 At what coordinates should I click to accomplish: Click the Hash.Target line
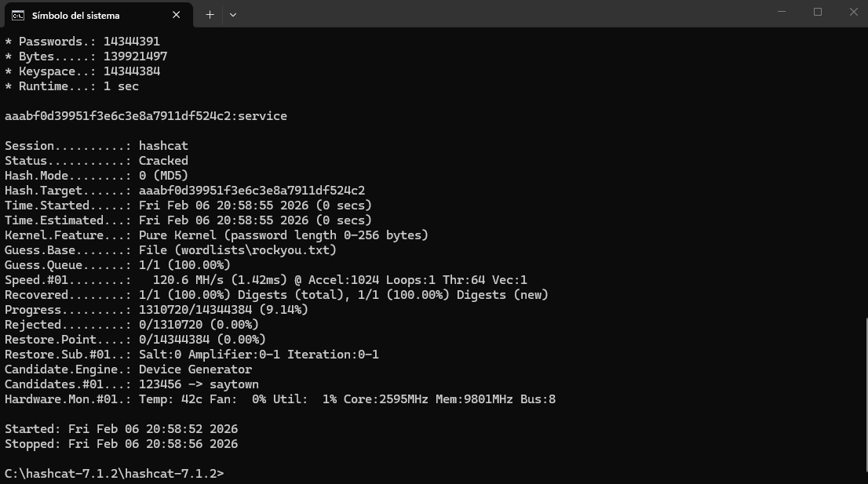coord(184,191)
